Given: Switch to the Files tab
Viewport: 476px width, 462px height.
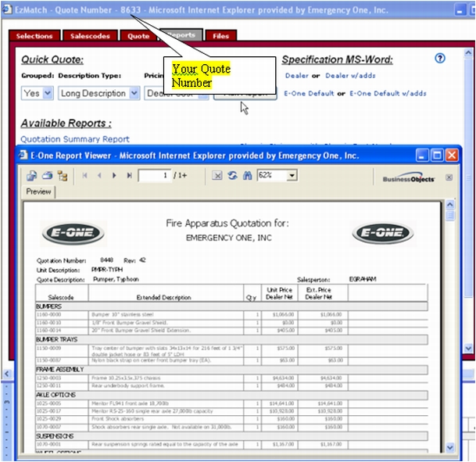Looking at the screenshot, I should pyautogui.click(x=220, y=36).
